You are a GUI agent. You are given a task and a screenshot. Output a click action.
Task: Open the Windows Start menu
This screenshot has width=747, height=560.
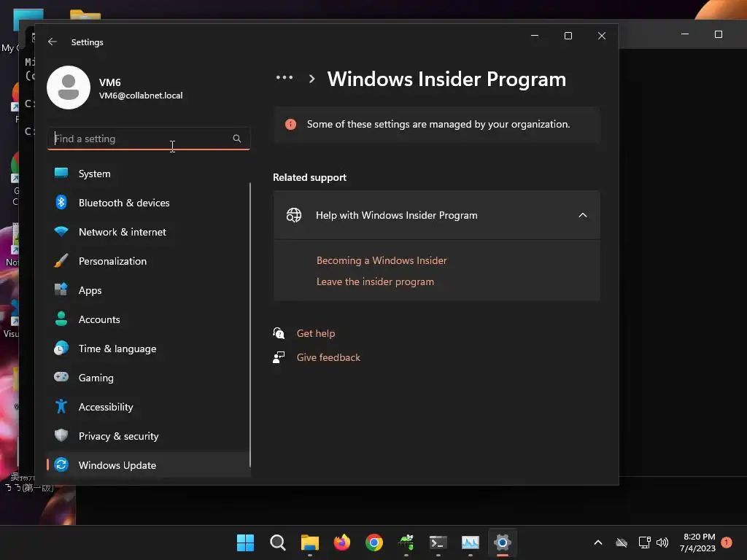pyautogui.click(x=245, y=542)
